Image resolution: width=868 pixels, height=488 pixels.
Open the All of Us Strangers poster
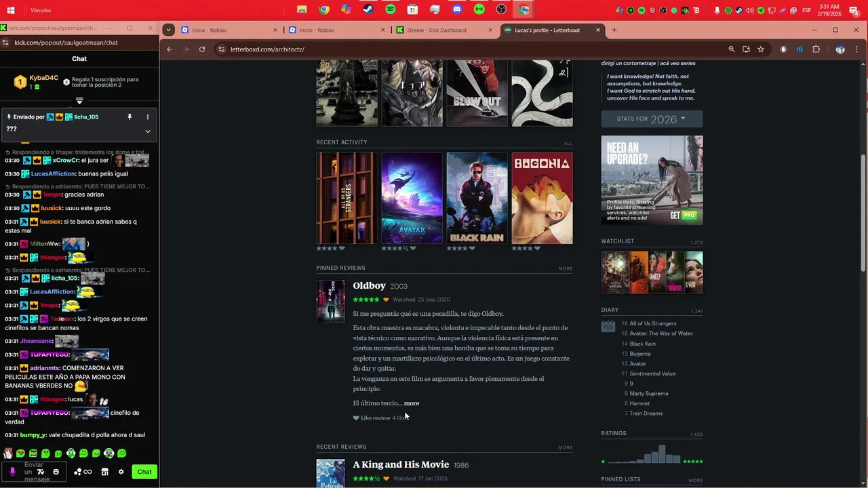(347, 198)
